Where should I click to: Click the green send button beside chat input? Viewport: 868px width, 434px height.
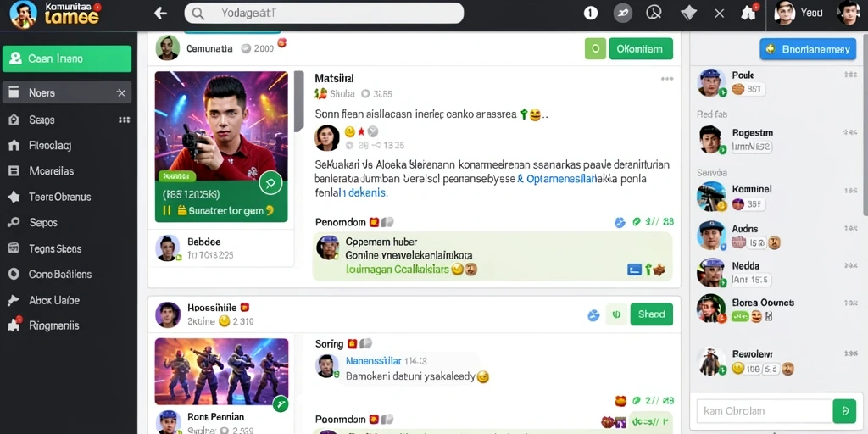(845, 411)
